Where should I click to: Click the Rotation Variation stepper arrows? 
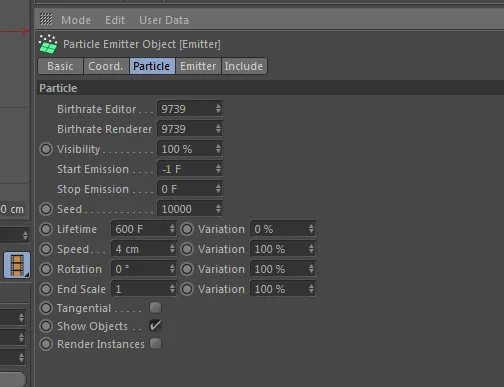[x=311, y=269]
